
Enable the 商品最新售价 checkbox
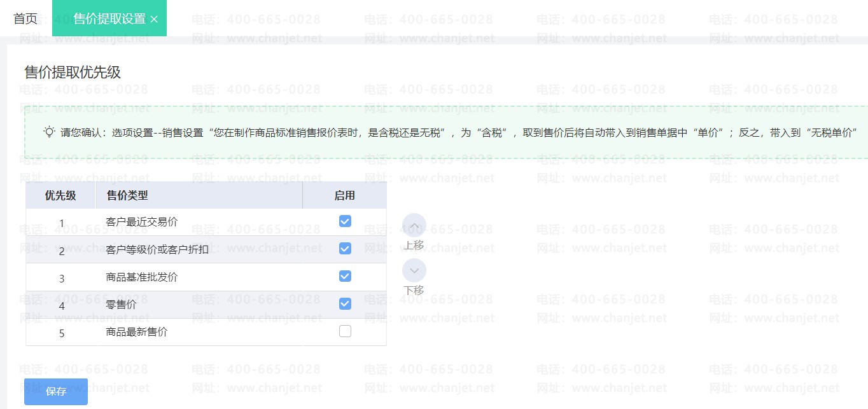tap(345, 331)
